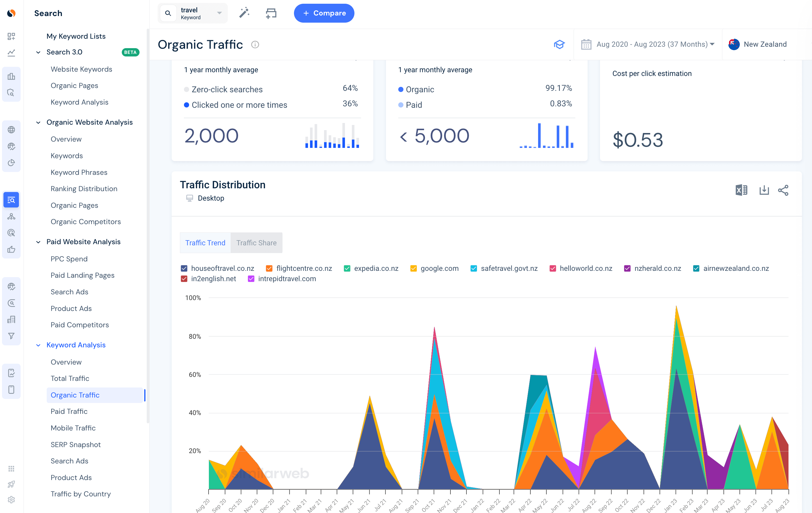This screenshot has width=812, height=513.
Task: Open the workspace/save icon beside the wand
Action: (271, 13)
